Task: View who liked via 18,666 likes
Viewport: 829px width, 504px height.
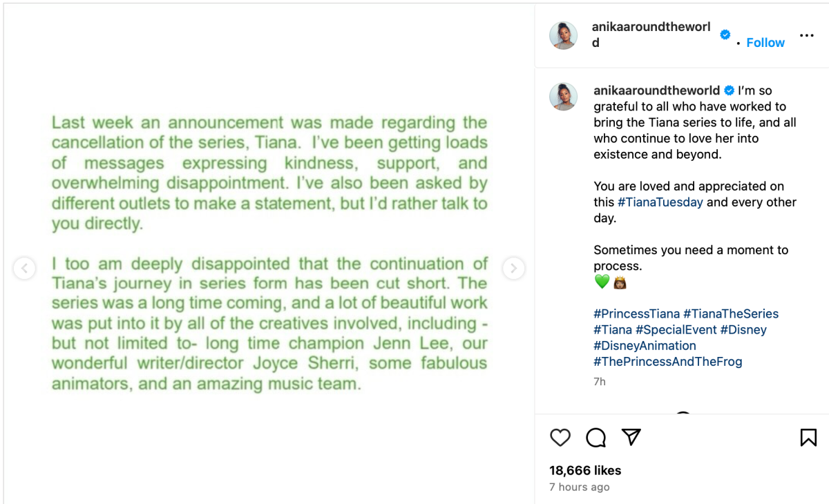Action: tap(585, 470)
